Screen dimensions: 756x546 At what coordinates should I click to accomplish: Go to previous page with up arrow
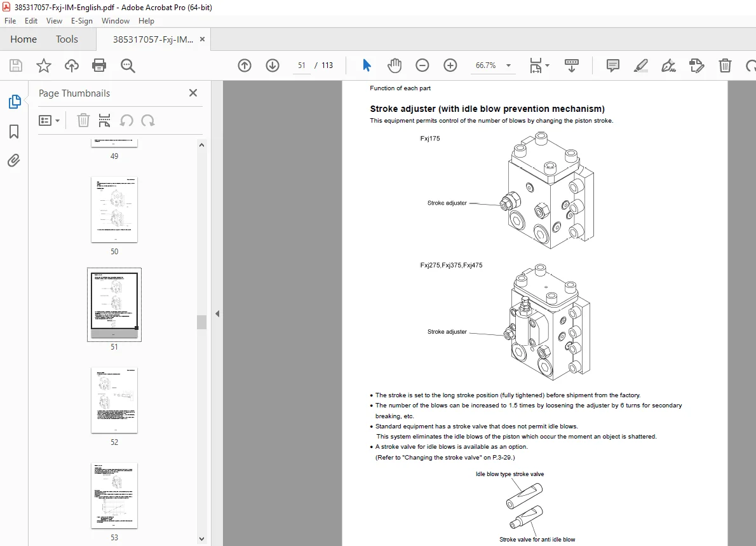[245, 65]
